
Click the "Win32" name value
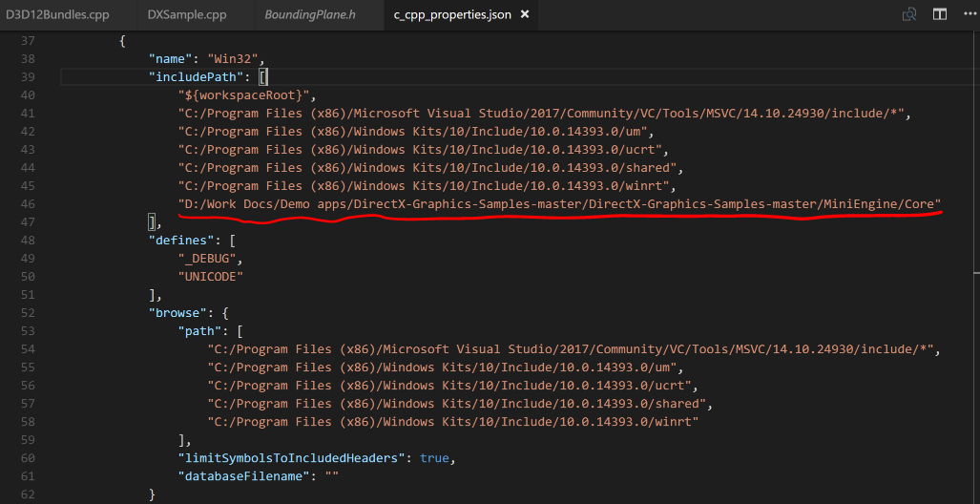pos(227,59)
